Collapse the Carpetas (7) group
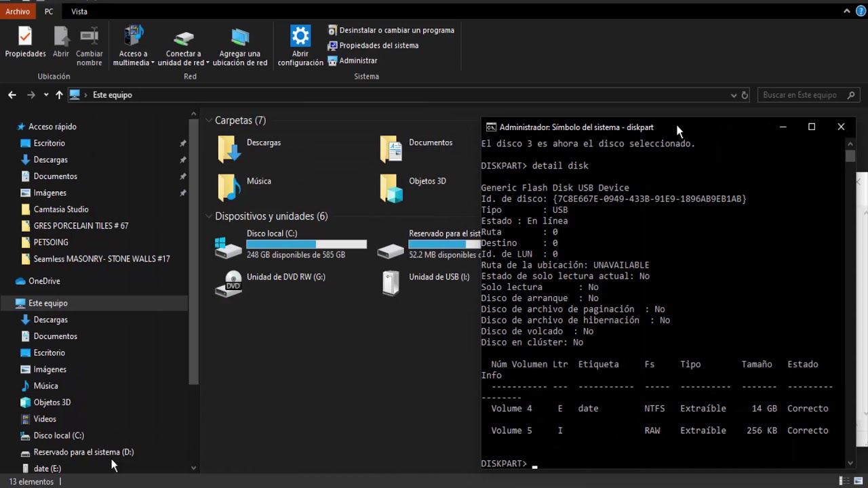868x488 pixels. (210, 120)
